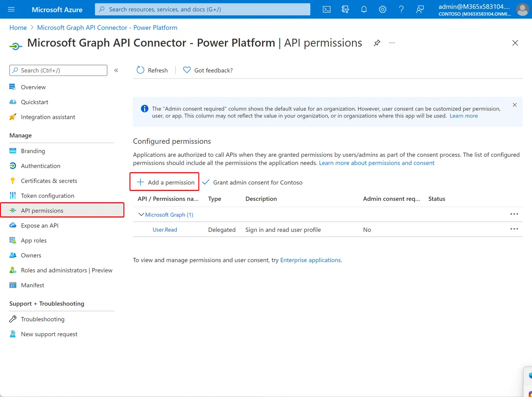Screen dimensions: 532x397
Task: Click the Type column header
Action: tap(215, 199)
